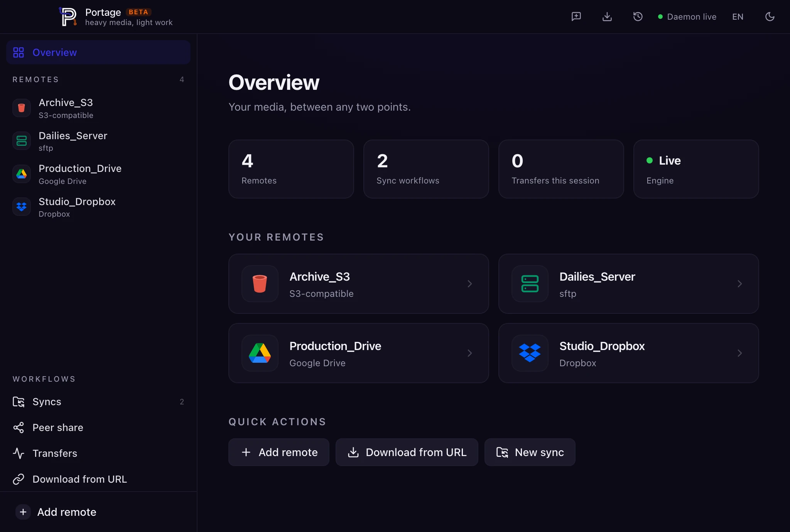Open Archive_S3 remote in sidebar

98,108
